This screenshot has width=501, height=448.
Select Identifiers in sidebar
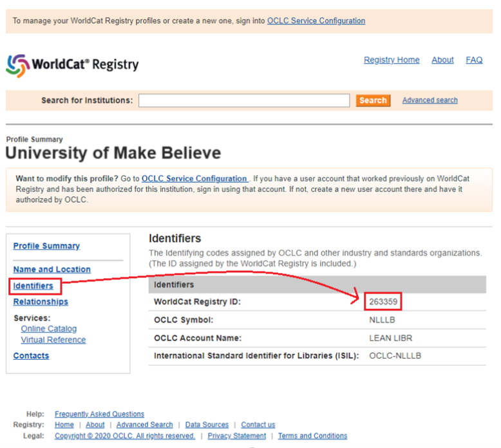point(33,286)
